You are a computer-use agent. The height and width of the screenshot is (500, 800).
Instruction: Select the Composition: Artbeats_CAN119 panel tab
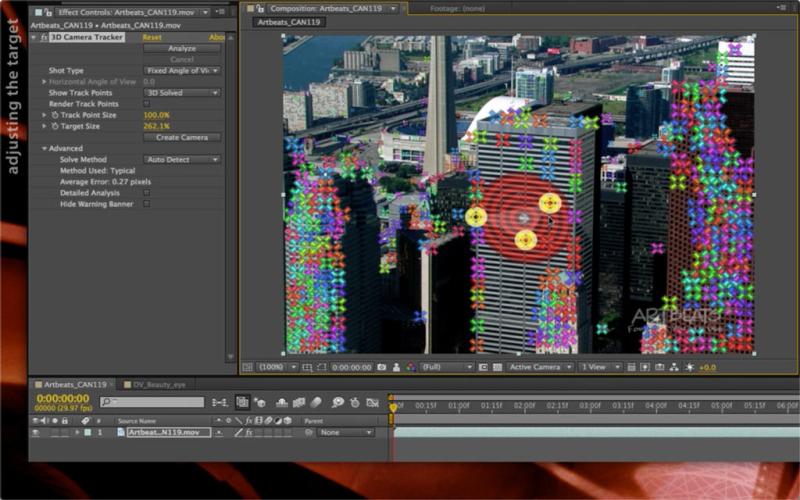click(333, 9)
